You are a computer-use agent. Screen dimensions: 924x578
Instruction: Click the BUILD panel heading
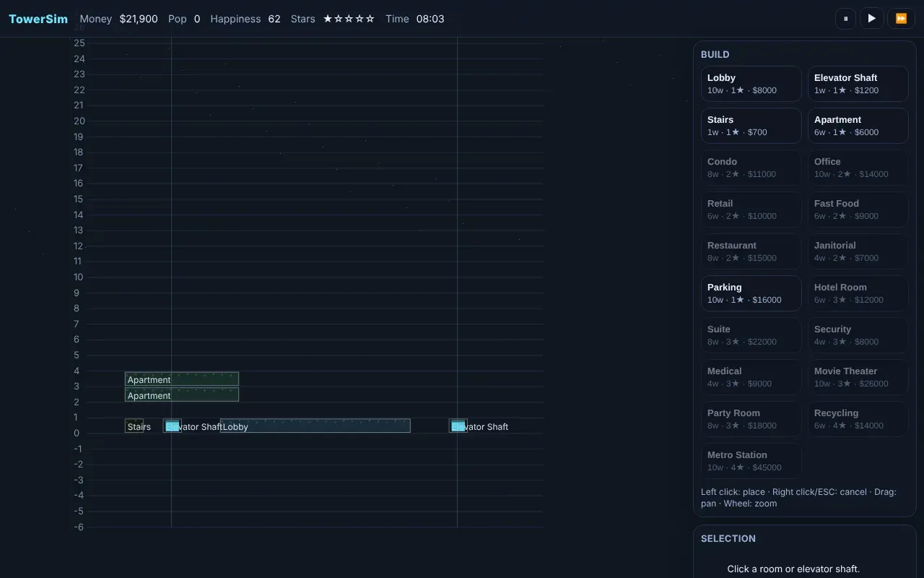715,54
